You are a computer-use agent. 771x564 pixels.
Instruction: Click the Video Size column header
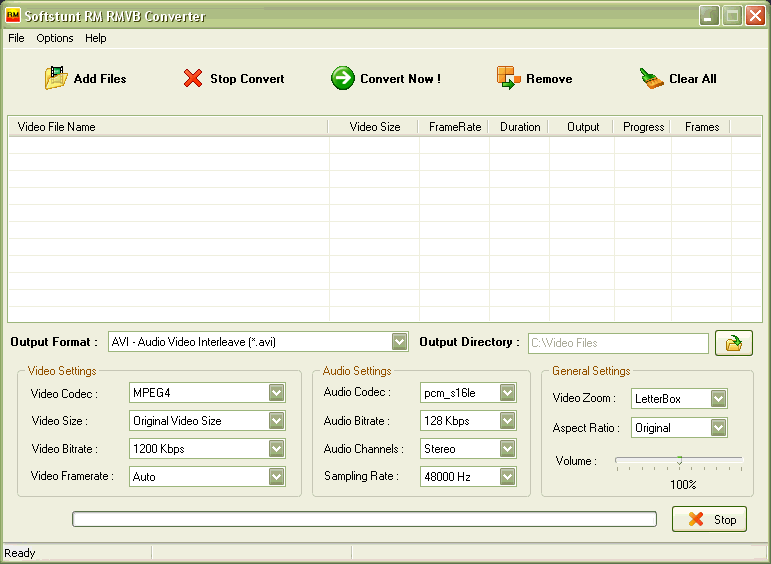(x=373, y=127)
